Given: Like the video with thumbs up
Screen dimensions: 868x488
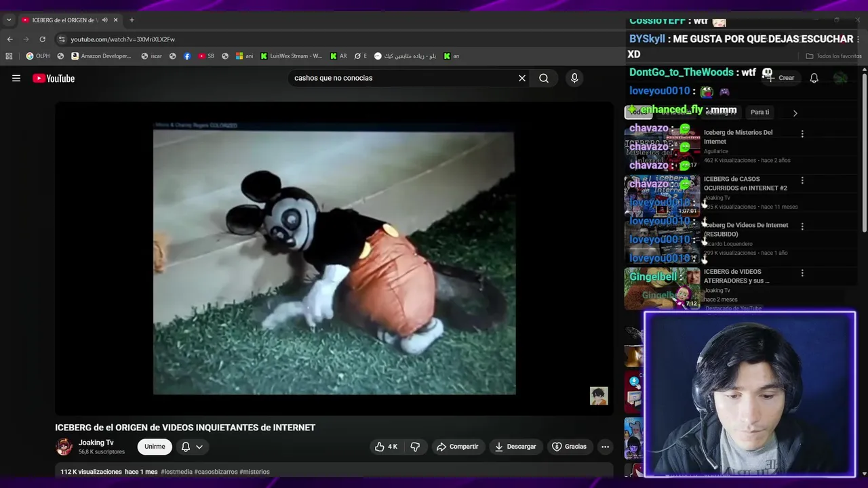Looking at the screenshot, I should tap(386, 447).
